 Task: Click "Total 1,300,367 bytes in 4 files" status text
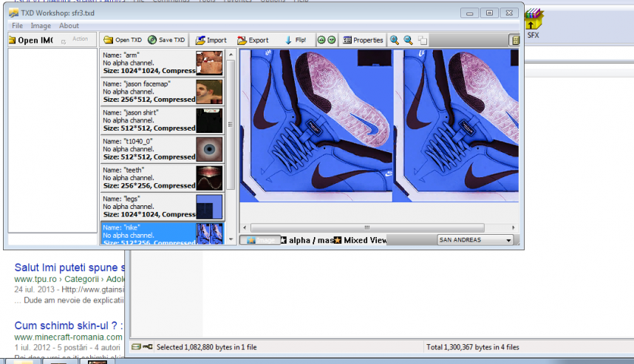coord(473,347)
